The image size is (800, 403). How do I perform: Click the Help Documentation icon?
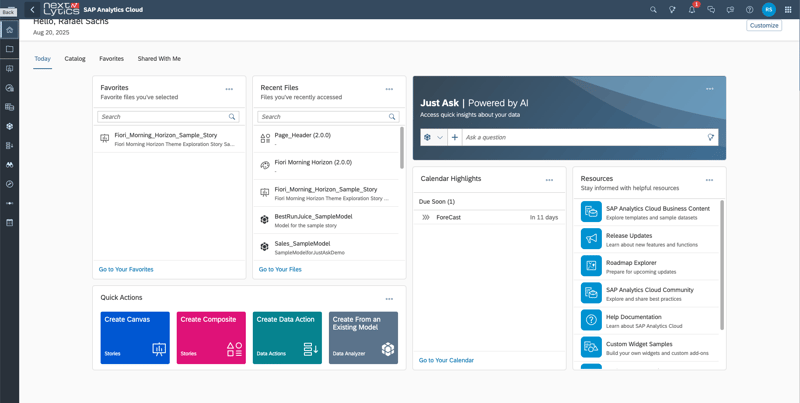click(x=591, y=320)
